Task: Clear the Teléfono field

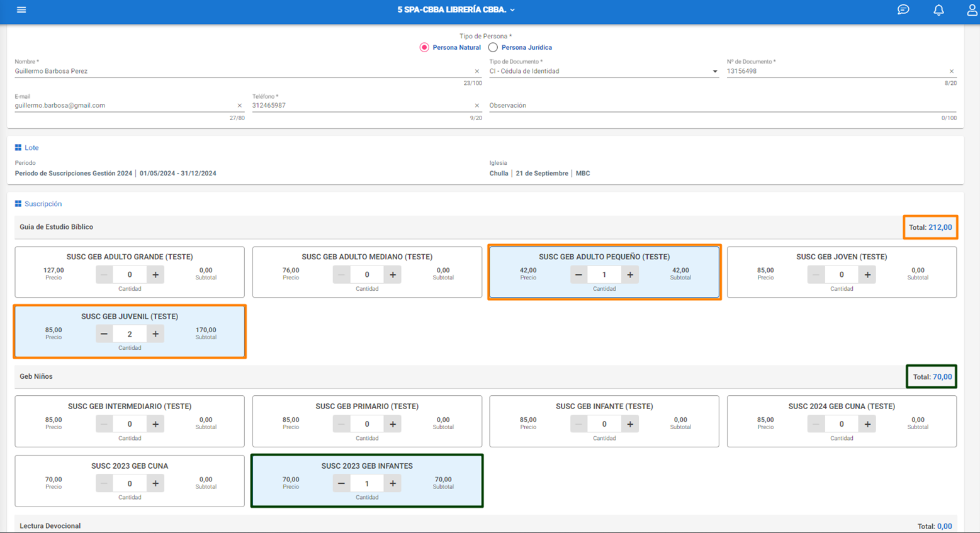Action: (x=476, y=106)
